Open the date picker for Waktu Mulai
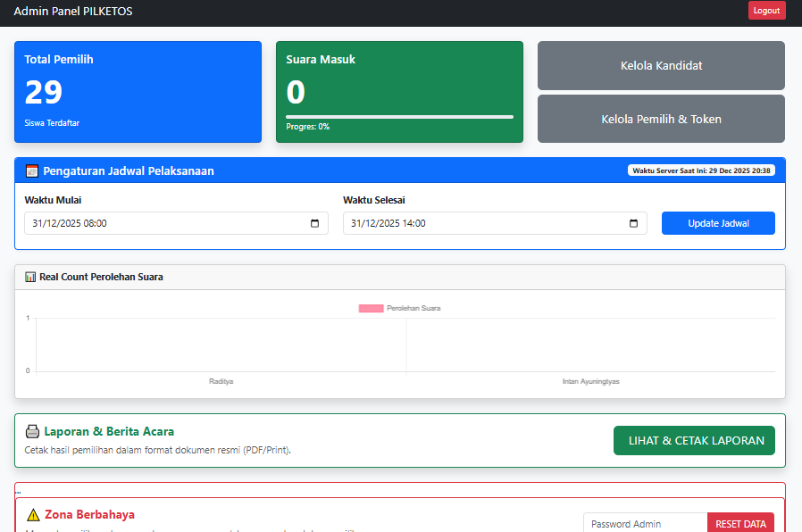This screenshot has width=802, height=532. click(x=314, y=223)
